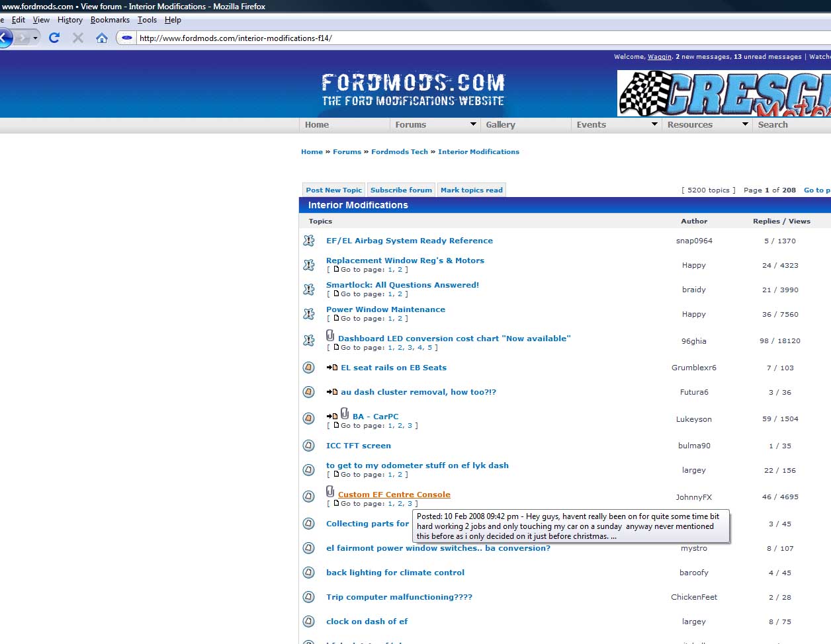Click the browser Reload button
Screen dimensions: 831x644
tap(54, 38)
